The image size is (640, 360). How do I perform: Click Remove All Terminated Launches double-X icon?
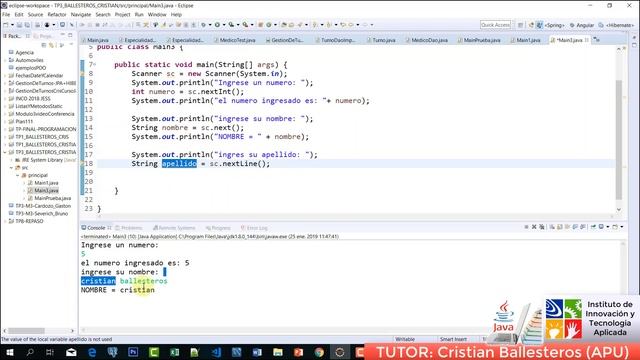click(542, 227)
